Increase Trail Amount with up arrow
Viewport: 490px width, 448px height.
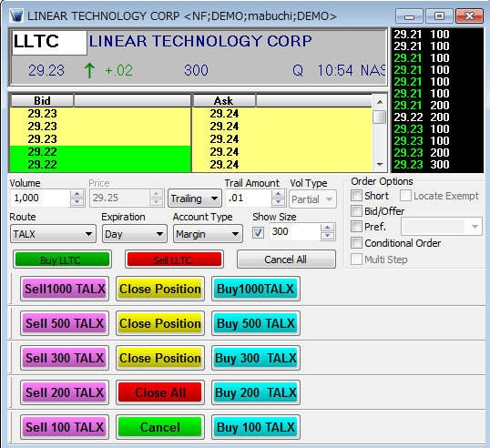click(x=278, y=194)
